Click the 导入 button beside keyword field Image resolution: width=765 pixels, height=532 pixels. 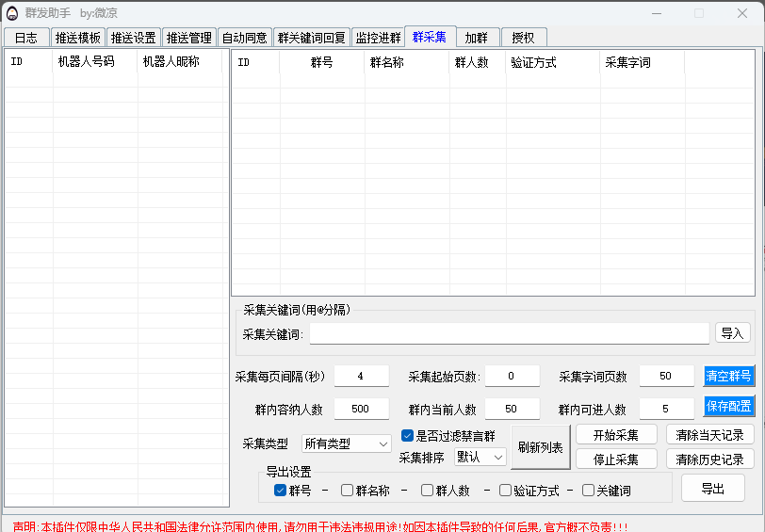point(732,333)
